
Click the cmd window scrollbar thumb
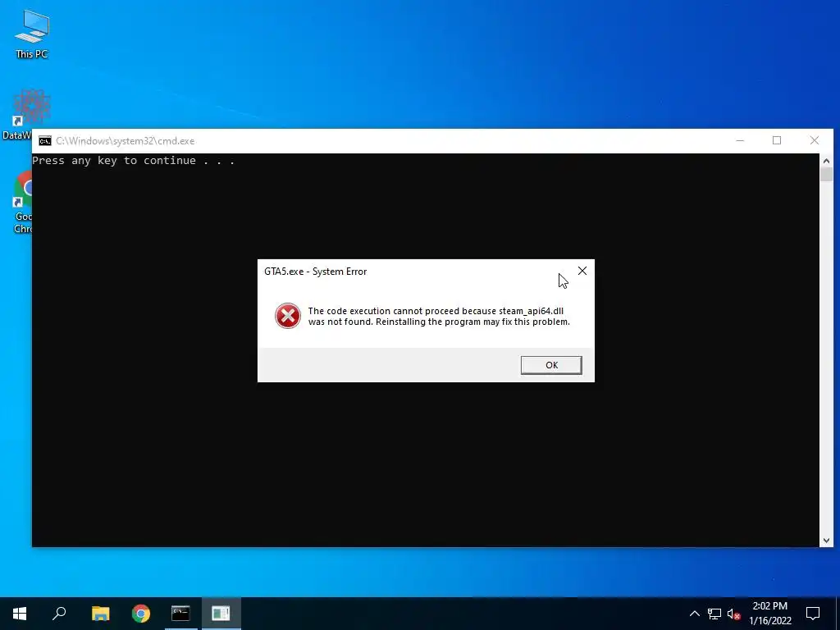click(x=826, y=175)
